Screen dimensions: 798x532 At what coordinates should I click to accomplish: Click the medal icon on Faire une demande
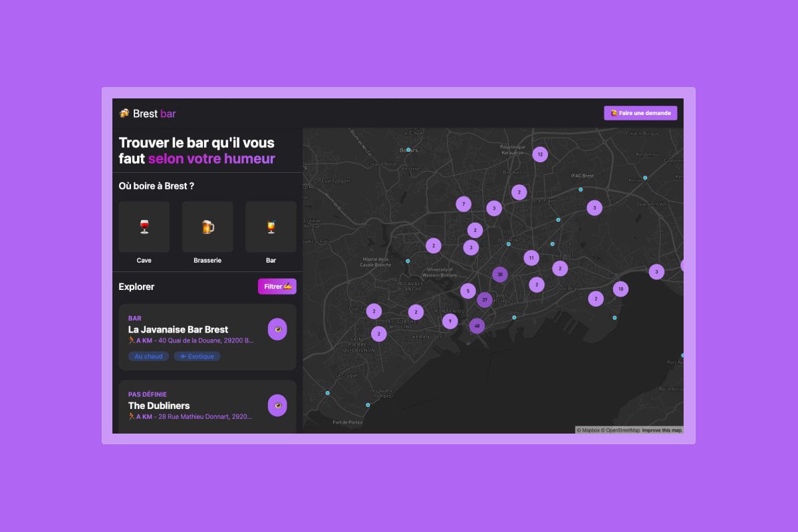[614, 113]
